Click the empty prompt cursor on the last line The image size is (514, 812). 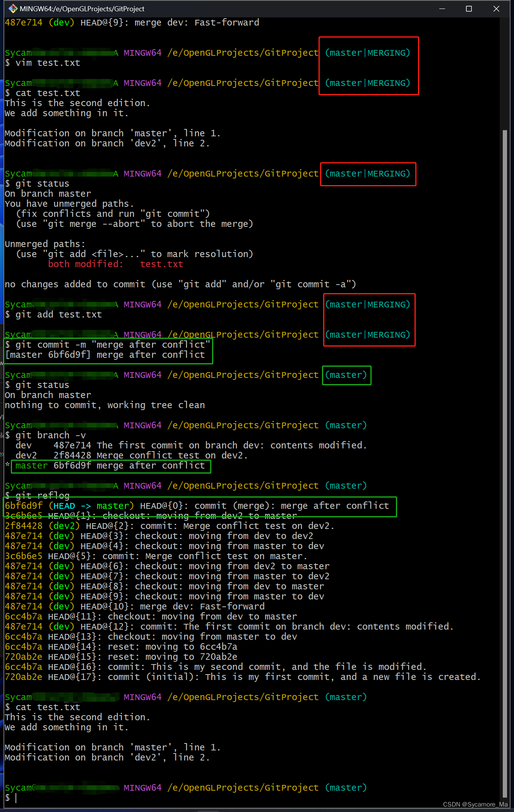(16, 798)
